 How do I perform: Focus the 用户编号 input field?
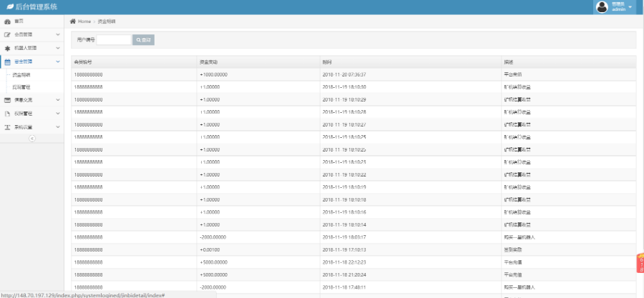click(114, 40)
